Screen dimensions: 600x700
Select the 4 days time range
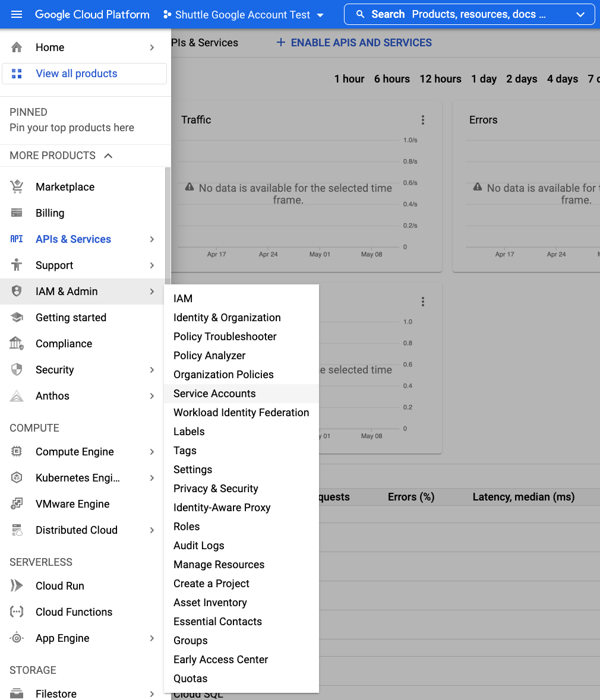pyautogui.click(x=563, y=78)
